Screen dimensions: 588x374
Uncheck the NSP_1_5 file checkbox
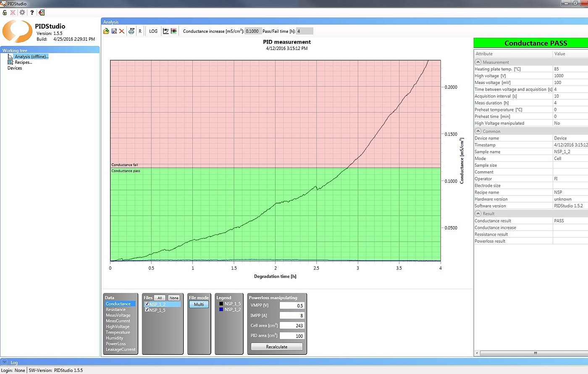tap(147, 310)
